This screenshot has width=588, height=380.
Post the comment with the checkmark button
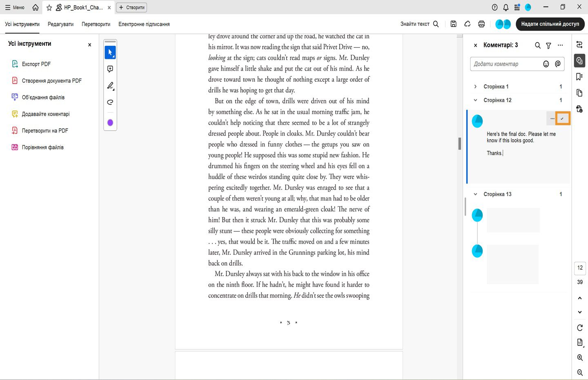coord(562,118)
